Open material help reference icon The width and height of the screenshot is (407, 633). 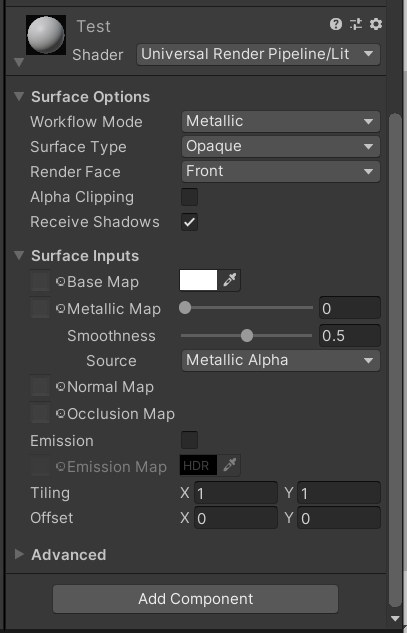pyautogui.click(x=336, y=25)
